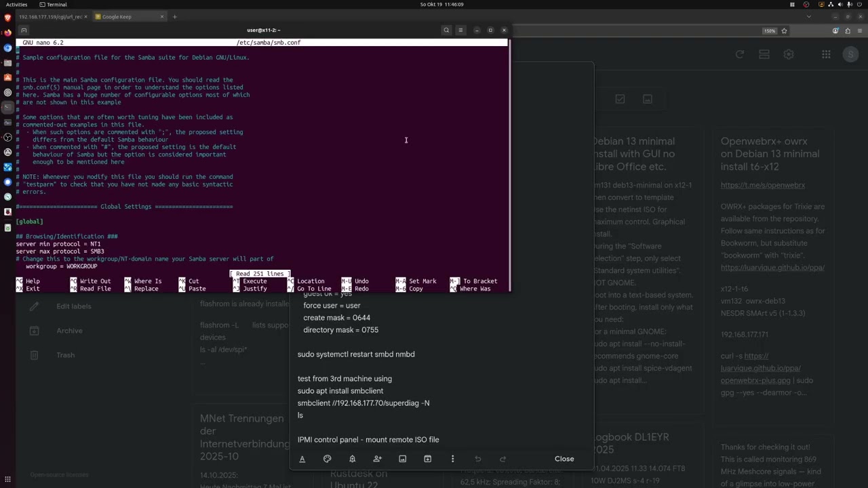The height and width of the screenshot is (488, 868).
Task: Open the Google apps grid
Action: 826,54
